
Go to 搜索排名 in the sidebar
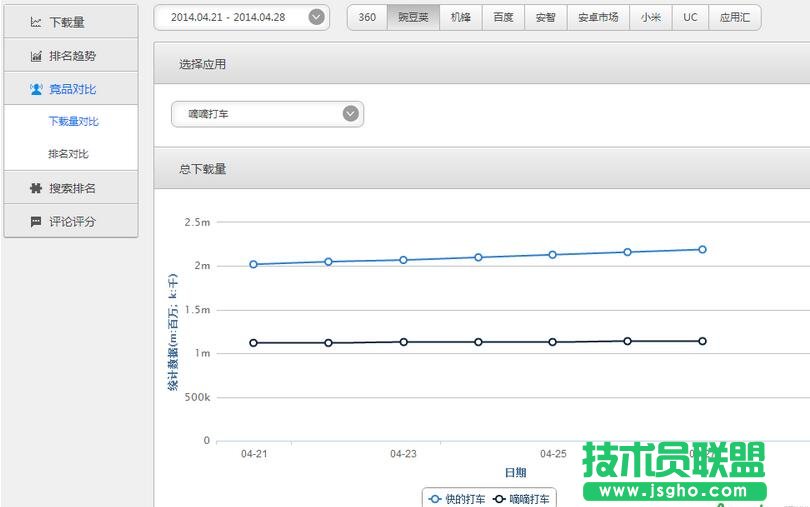[72, 188]
